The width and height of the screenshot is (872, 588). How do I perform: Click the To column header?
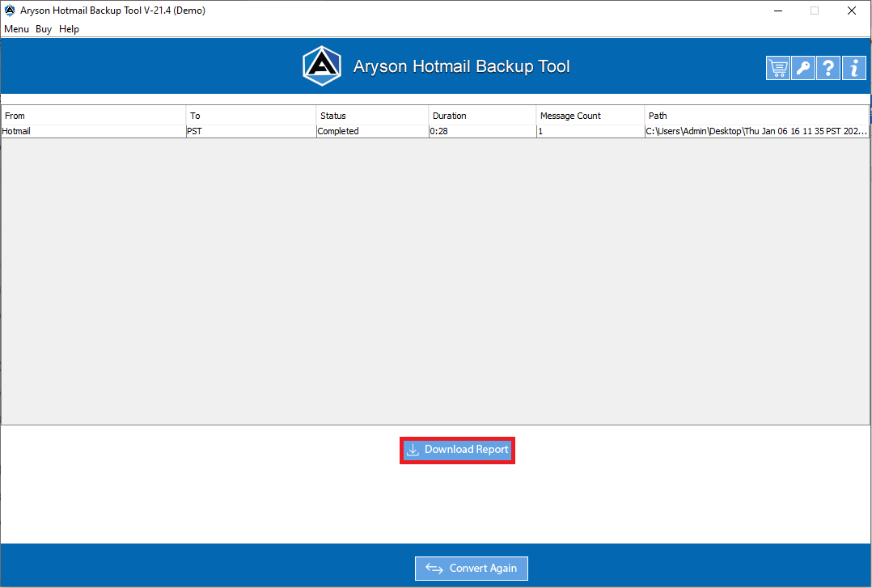(251, 116)
